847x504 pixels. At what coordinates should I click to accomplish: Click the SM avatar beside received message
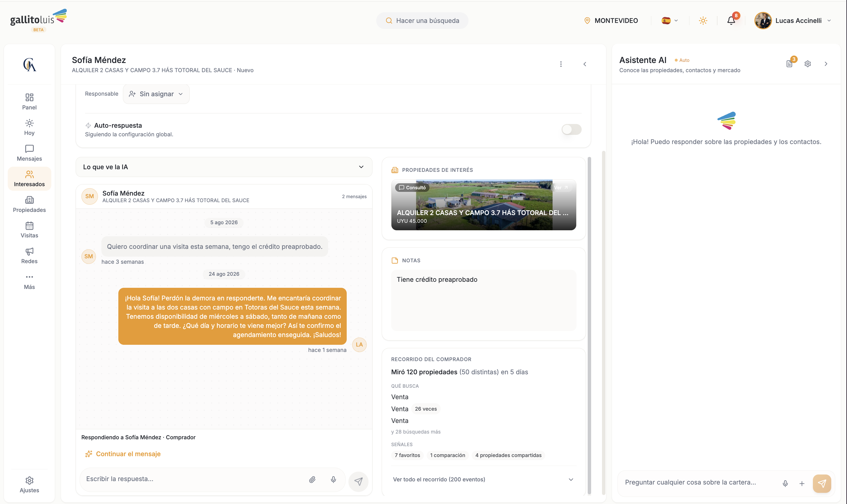(89, 256)
